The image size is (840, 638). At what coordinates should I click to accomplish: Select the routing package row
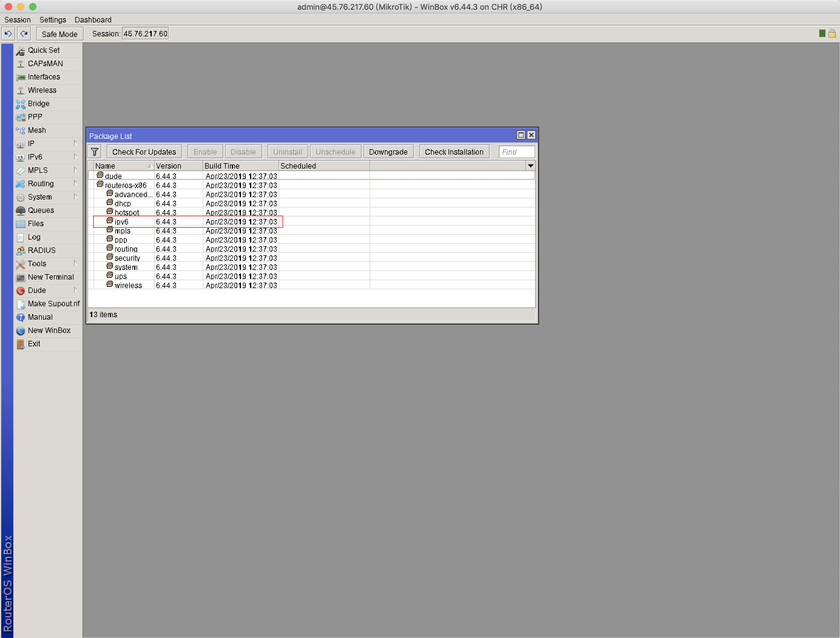[x=311, y=249]
